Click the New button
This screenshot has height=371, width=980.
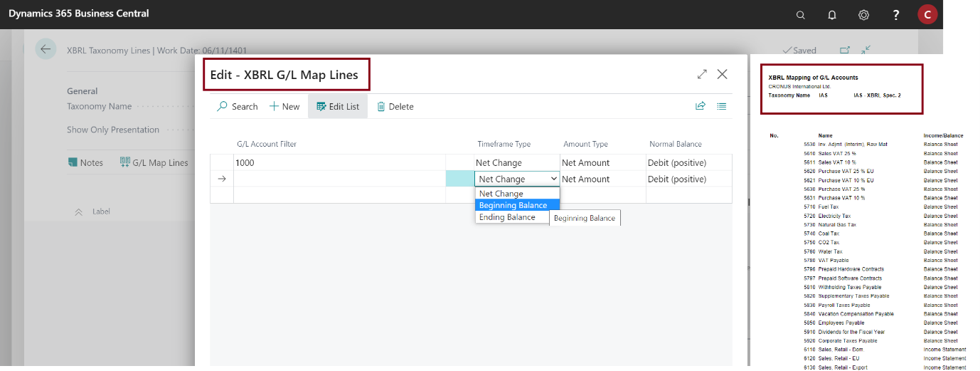[x=284, y=106]
